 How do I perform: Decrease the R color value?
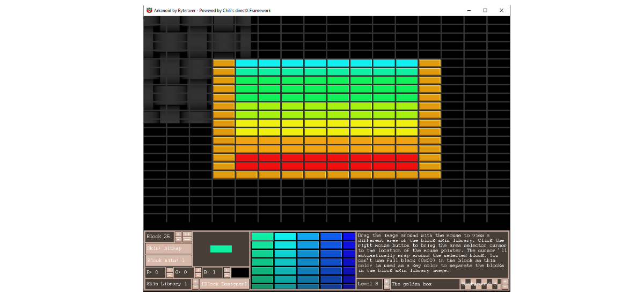(170, 275)
